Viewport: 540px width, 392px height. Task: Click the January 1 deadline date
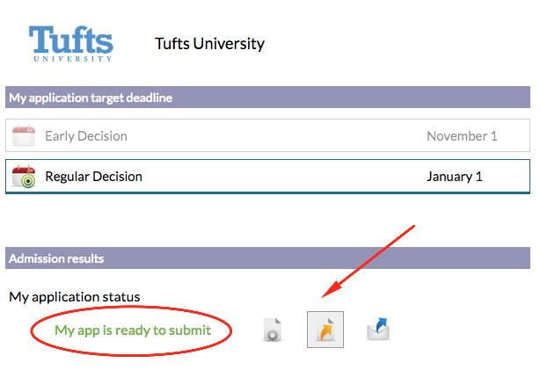(x=455, y=177)
